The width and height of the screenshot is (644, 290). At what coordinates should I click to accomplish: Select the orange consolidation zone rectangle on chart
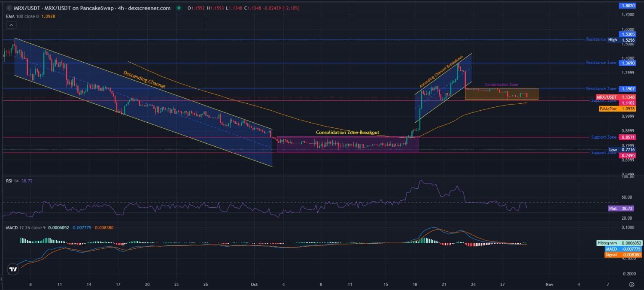coord(501,94)
